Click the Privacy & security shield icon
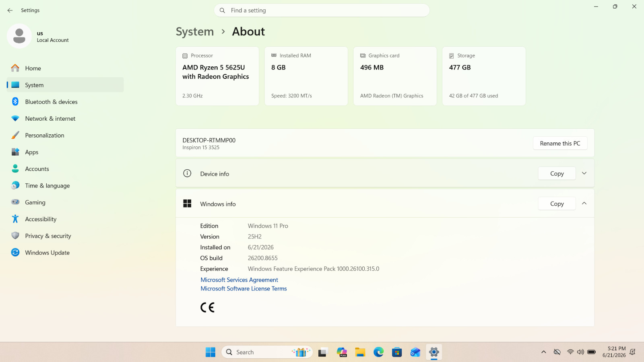This screenshot has width=644, height=362. pyautogui.click(x=15, y=236)
